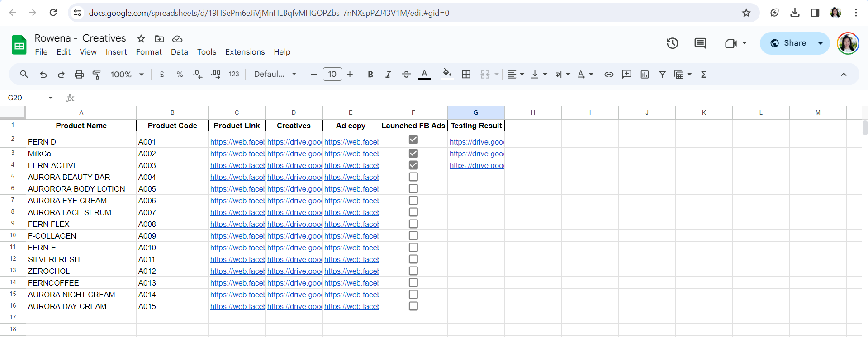
Task: Open the zoom 100% dropdown
Action: pos(127,75)
